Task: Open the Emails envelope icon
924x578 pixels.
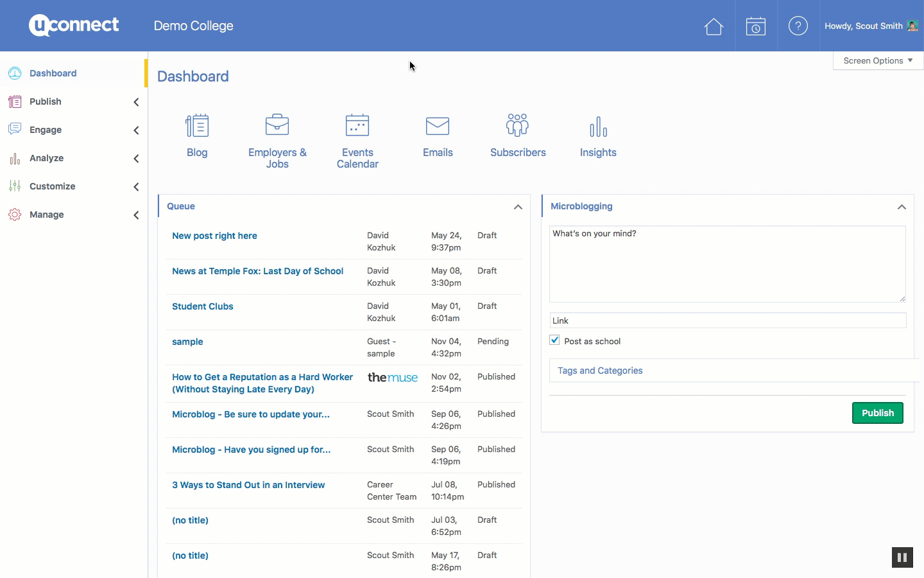Action: tap(438, 126)
